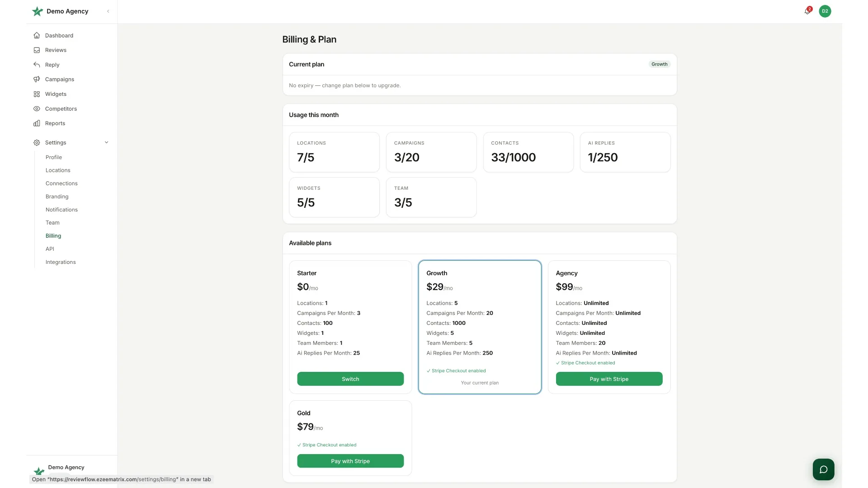This screenshot has width=868, height=488.
Task: Click the Competitors eye icon
Action: (37, 109)
